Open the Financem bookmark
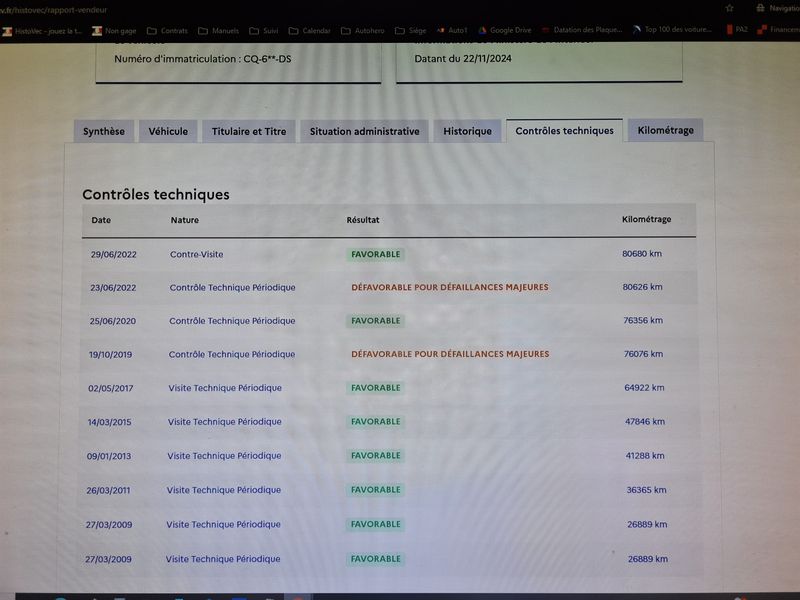 tap(779, 30)
